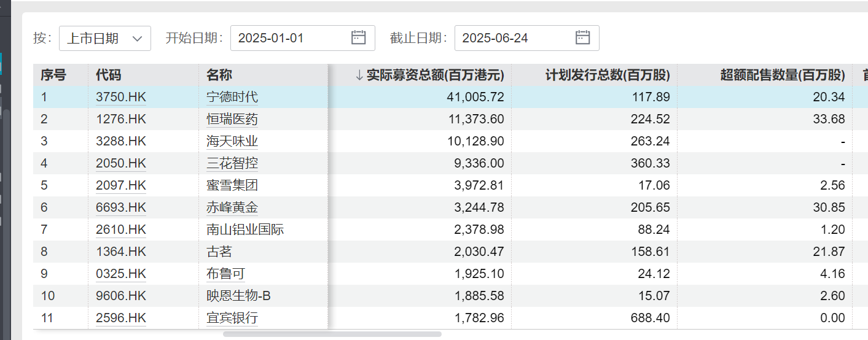This screenshot has width=868, height=340.
Task: Click the end date field 2025-06-24
Action: (513, 38)
